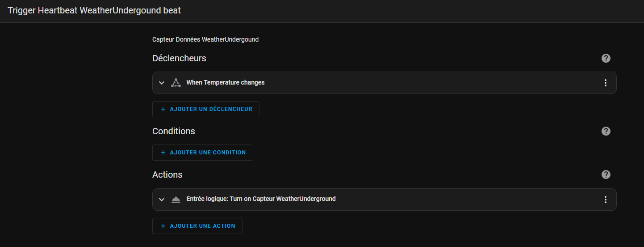Click the Déclencheurs section heading
644x247 pixels.
point(179,58)
